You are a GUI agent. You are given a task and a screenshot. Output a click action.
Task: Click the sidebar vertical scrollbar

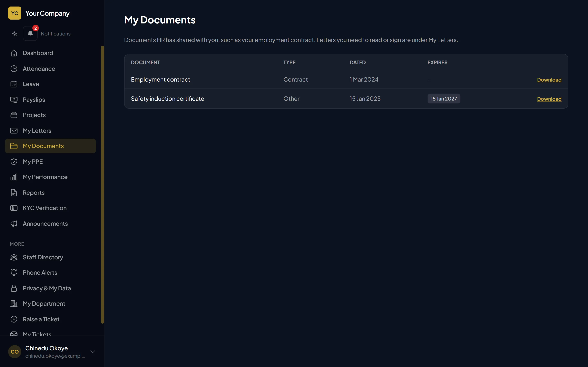pyautogui.click(x=102, y=185)
